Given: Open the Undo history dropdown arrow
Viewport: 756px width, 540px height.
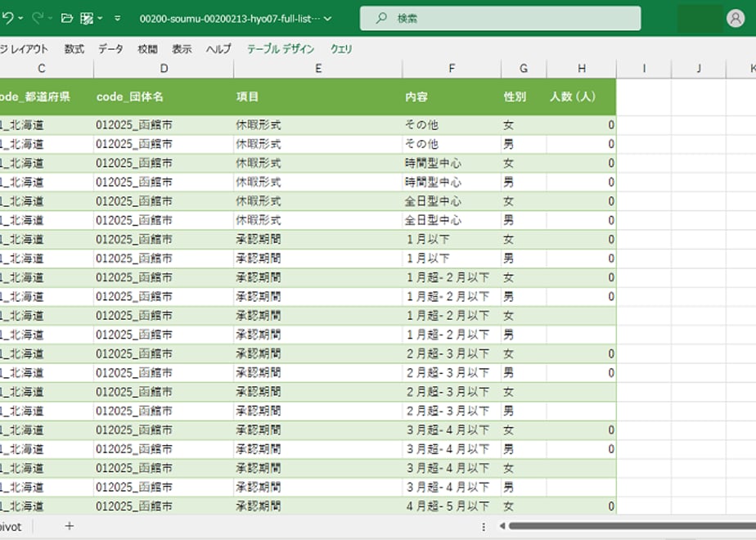Looking at the screenshot, I should pos(20,18).
